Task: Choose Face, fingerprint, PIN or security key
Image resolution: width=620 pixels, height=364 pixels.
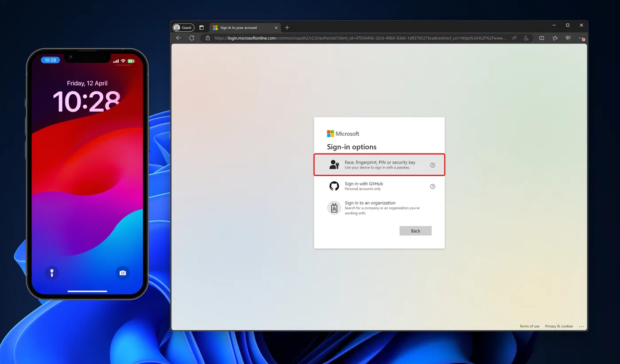Action: tap(379, 165)
